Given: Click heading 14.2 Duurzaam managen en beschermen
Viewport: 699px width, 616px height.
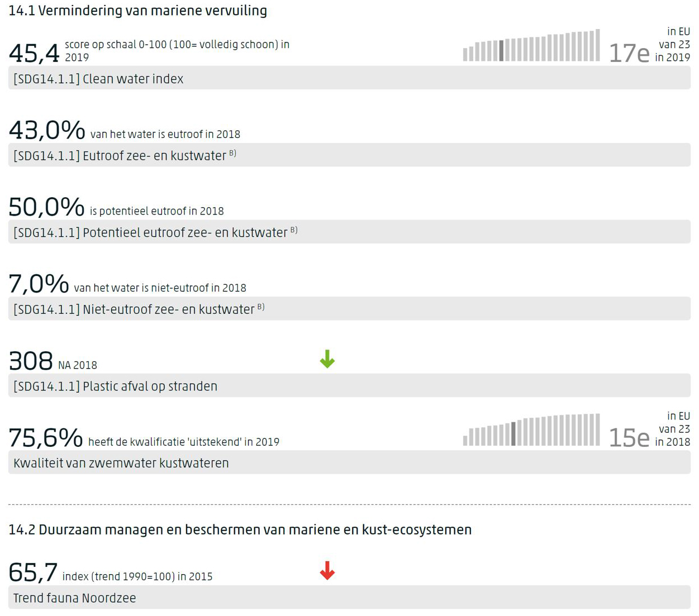Looking at the screenshot, I should click(x=240, y=529).
